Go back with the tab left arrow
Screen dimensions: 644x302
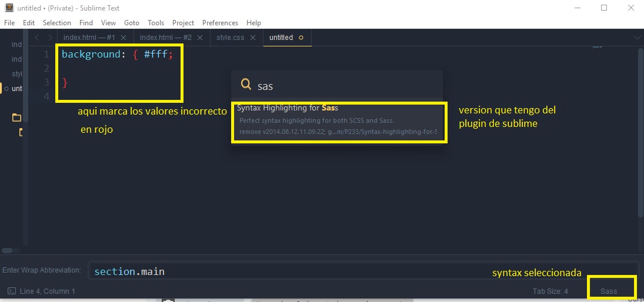pos(37,38)
